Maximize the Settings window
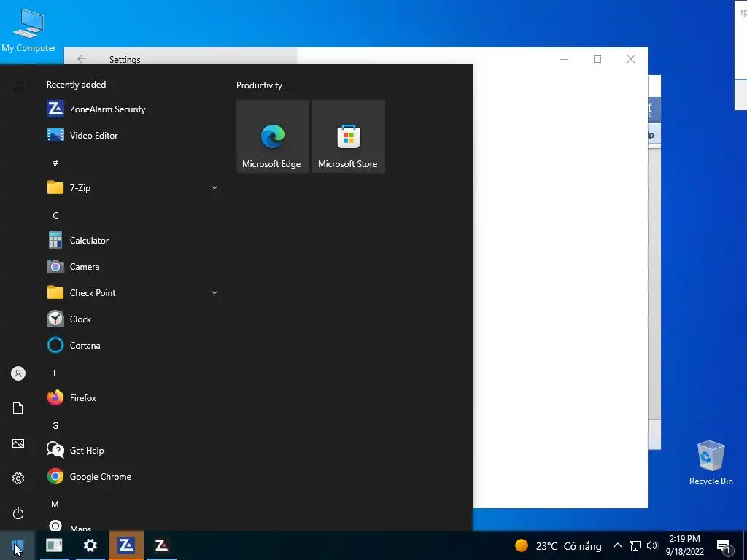The width and height of the screenshot is (747, 560). tap(597, 59)
